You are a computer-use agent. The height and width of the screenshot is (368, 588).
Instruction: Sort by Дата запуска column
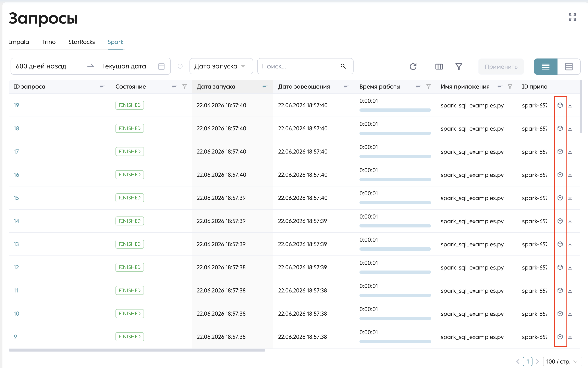point(265,87)
